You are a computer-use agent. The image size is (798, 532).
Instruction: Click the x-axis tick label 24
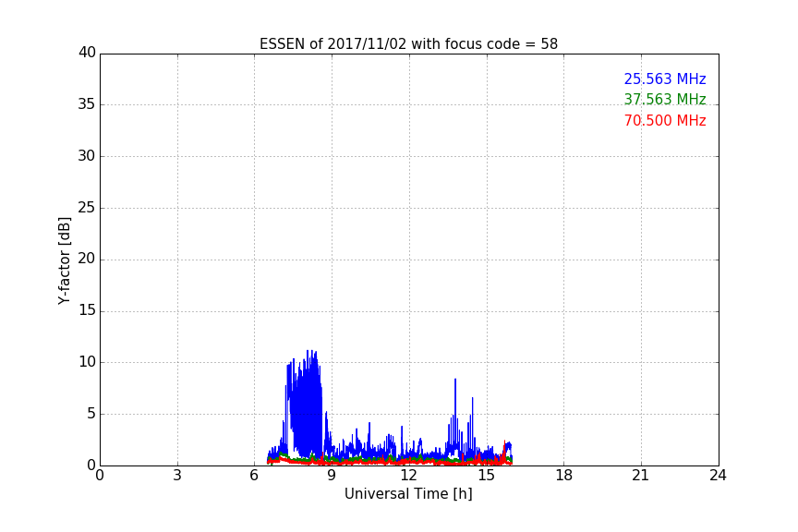[718, 476]
